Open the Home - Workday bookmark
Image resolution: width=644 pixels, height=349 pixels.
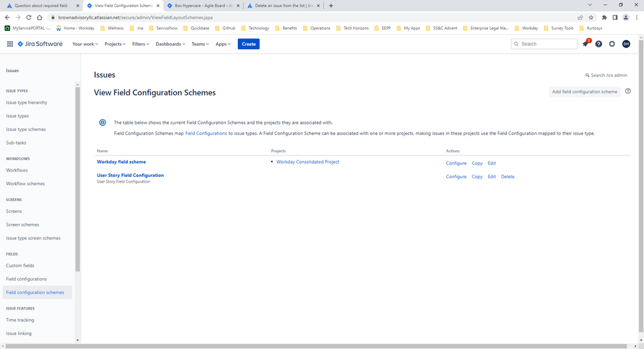75,28
